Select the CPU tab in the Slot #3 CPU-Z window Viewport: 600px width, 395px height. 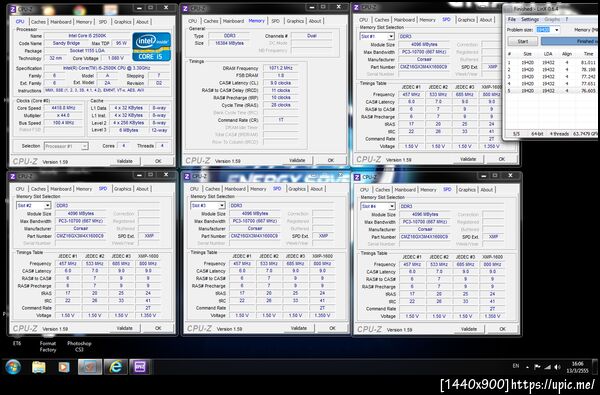(194, 189)
